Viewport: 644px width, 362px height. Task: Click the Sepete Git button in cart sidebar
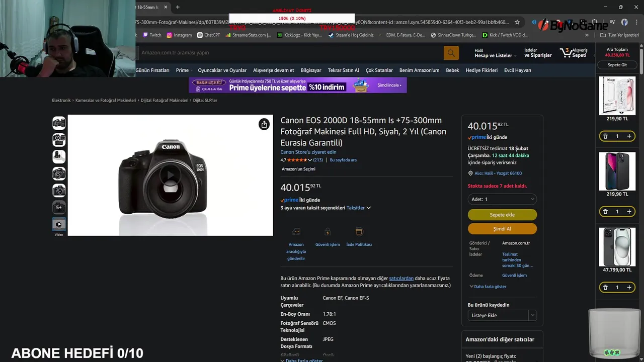pos(617,65)
